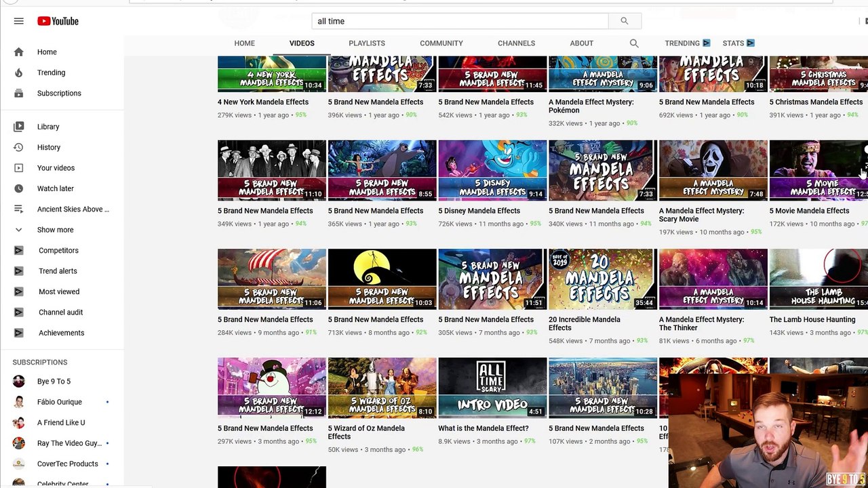Open 'What is the Mandela Effect?' title
868x488 pixels.
[x=484, y=428]
